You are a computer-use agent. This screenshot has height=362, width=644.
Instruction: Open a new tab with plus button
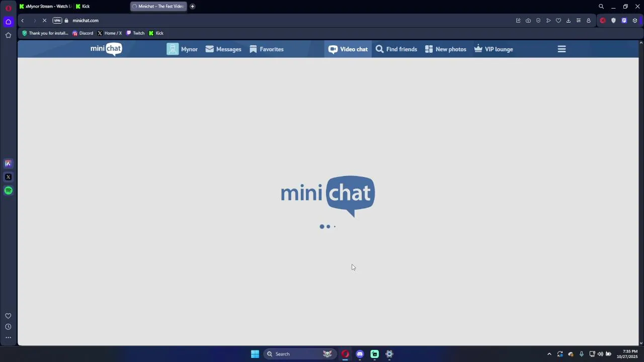pos(192,7)
